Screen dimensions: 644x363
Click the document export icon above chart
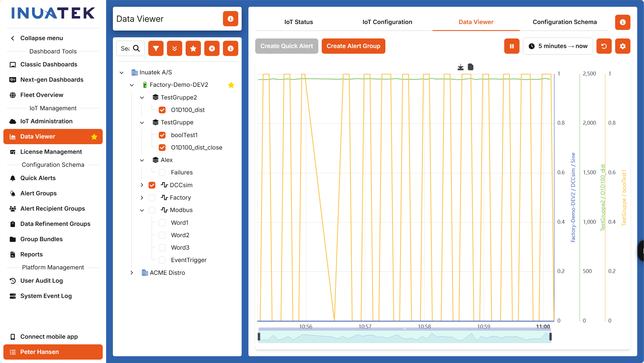click(471, 67)
